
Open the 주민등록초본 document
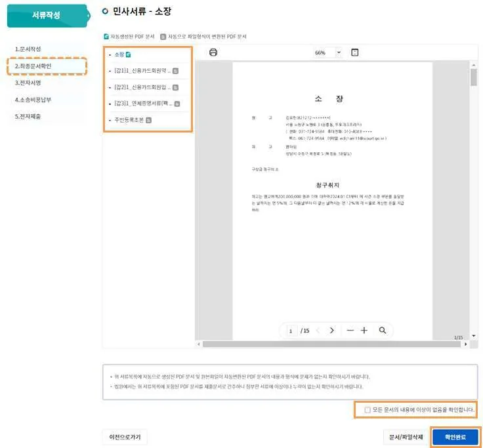click(x=129, y=120)
